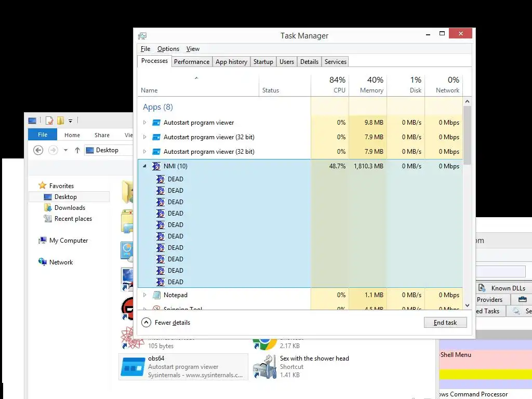
Task: Open the Quick Access Toolbar customize dropdown
Action: [x=70, y=121]
